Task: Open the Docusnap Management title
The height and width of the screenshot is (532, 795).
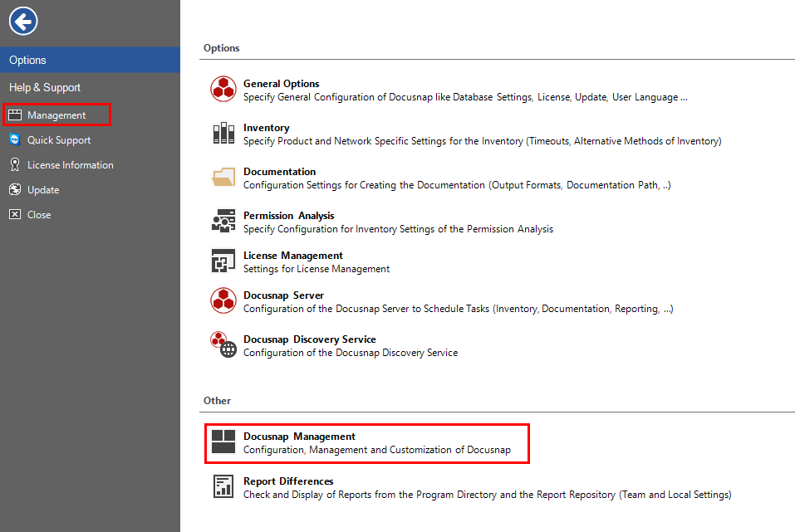Action: pyautogui.click(x=299, y=437)
